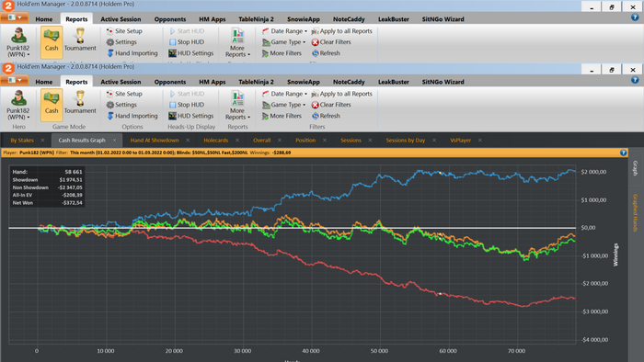Viewport: 644px width, 362px height.
Task: Open Punk182 hero selector in upper window
Action: tap(18, 42)
